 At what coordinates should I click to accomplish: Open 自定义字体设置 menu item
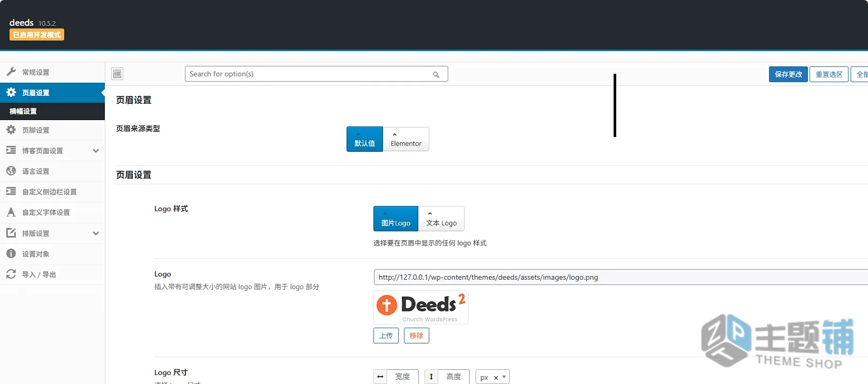coord(53,212)
